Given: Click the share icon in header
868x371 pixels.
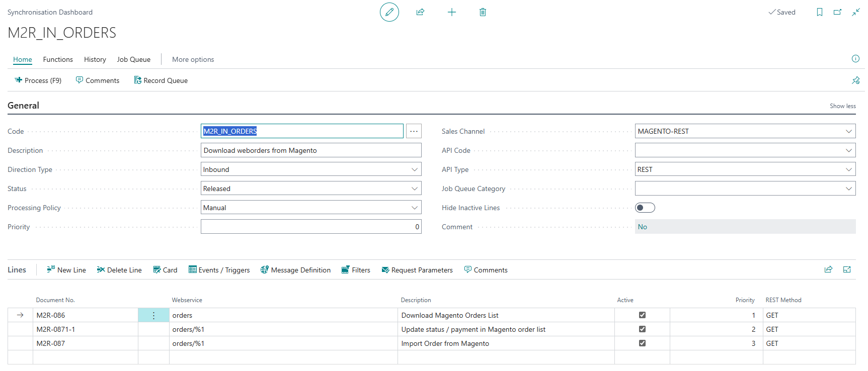Looking at the screenshot, I should click(421, 12).
